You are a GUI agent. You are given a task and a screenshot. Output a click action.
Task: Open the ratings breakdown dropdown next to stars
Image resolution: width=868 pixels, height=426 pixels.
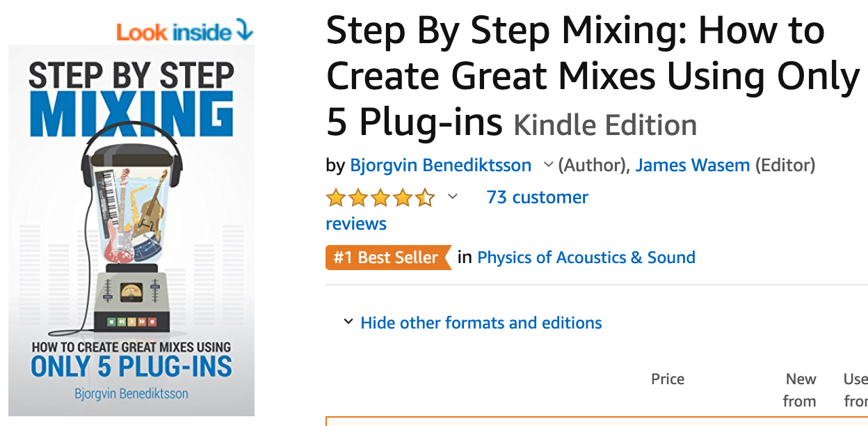(x=453, y=198)
